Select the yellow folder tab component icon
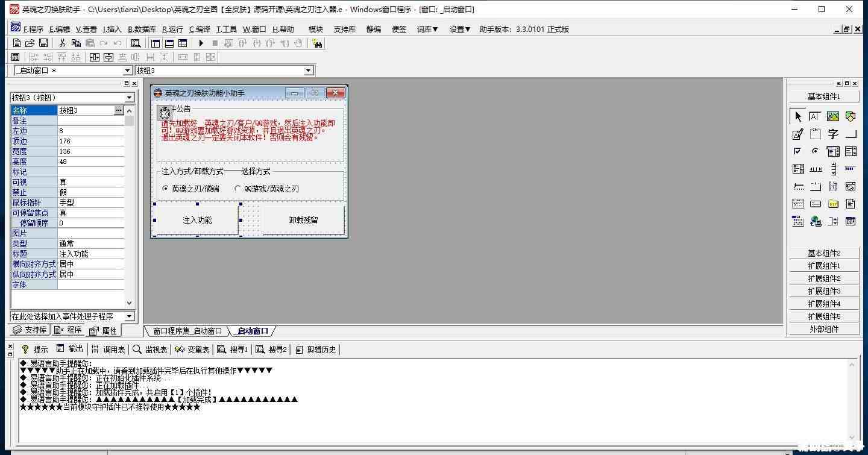 pos(833,204)
